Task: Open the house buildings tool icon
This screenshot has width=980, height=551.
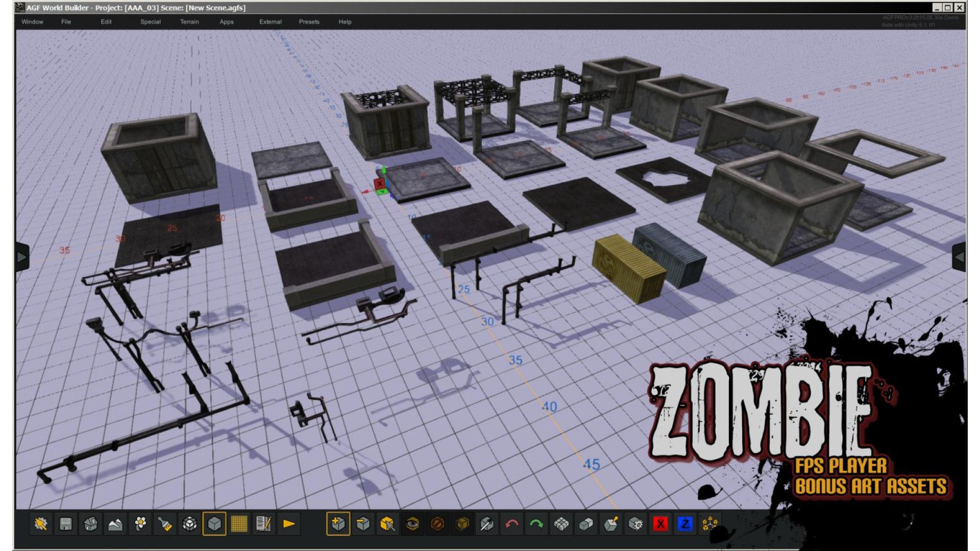Action: (91, 524)
